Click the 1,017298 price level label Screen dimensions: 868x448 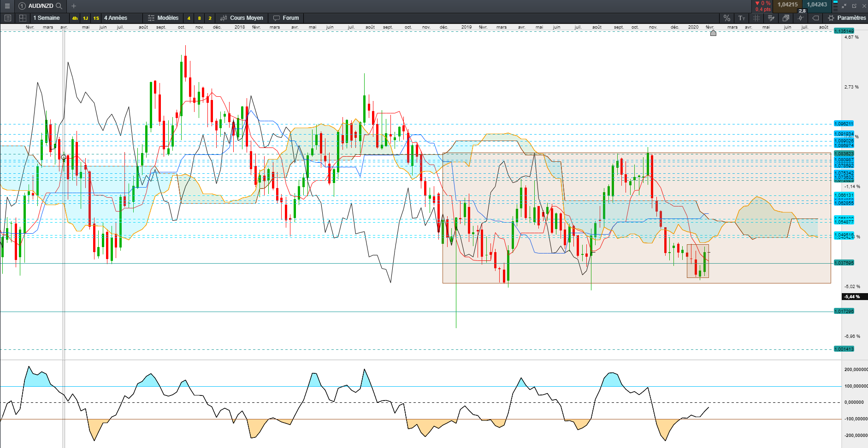click(844, 312)
